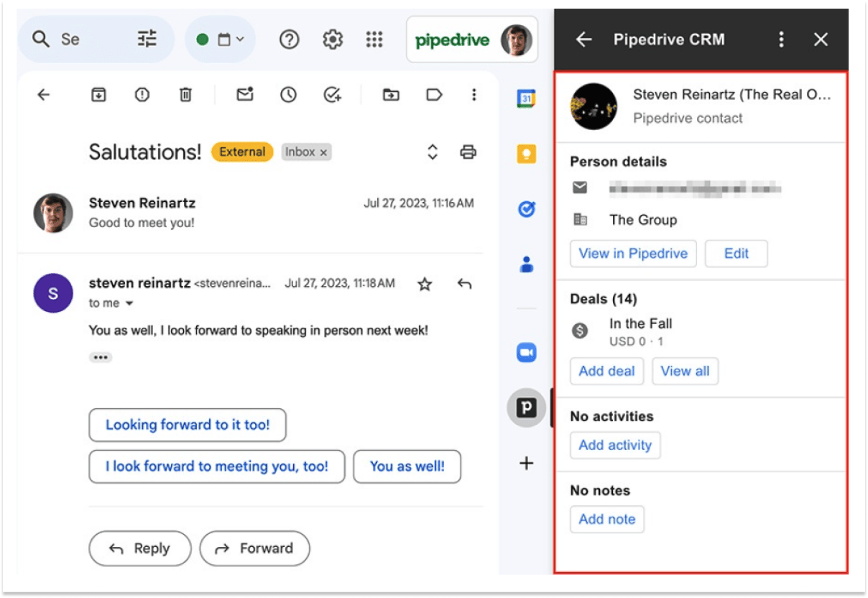868x598 pixels.
Task: Open the Pipedrive panel icon in the sidebar
Action: pos(527,408)
